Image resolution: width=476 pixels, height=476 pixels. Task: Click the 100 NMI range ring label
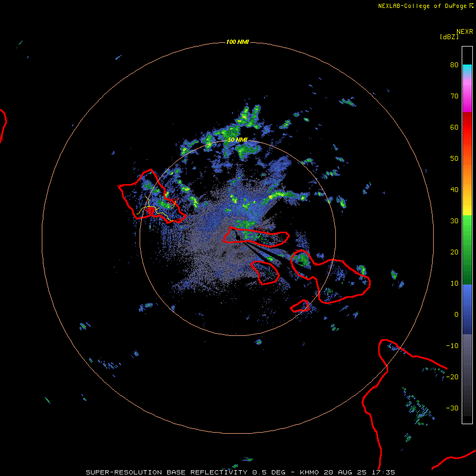click(x=237, y=42)
